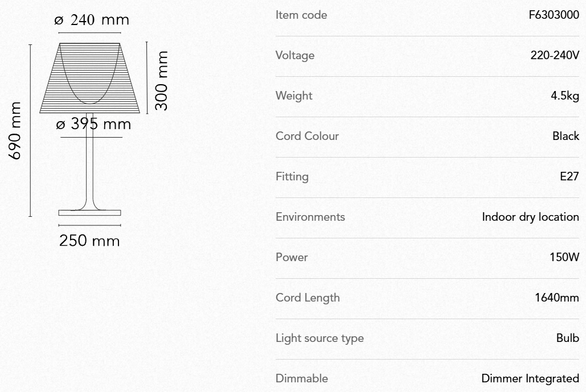Click the lamp base in the drawing
This screenshot has width=586, height=392.
click(x=89, y=213)
